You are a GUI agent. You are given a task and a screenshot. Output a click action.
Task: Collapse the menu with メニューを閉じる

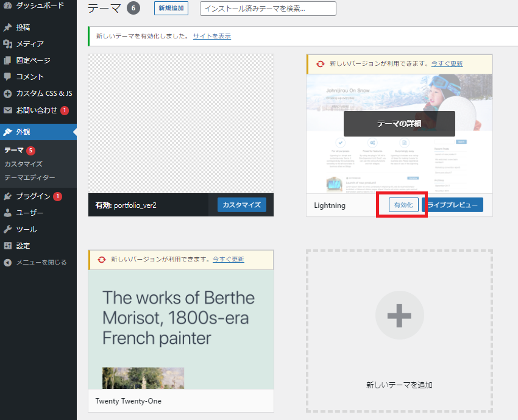coord(35,262)
